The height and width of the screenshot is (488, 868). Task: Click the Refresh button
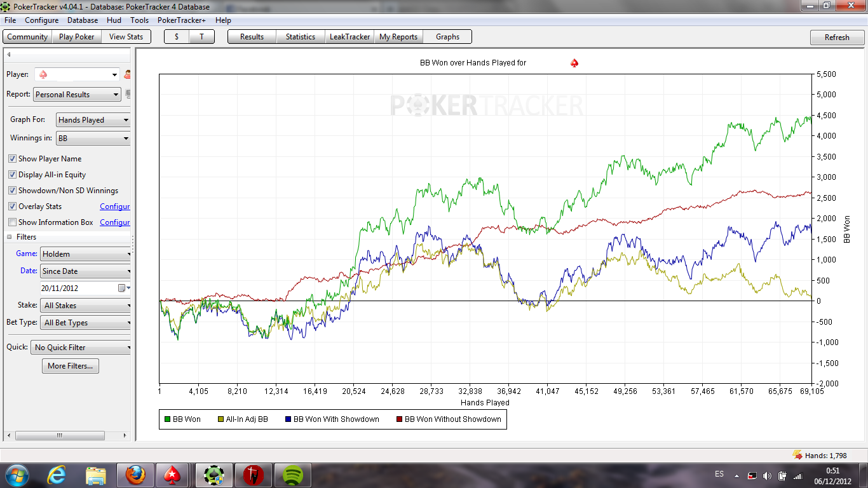click(837, 37)
